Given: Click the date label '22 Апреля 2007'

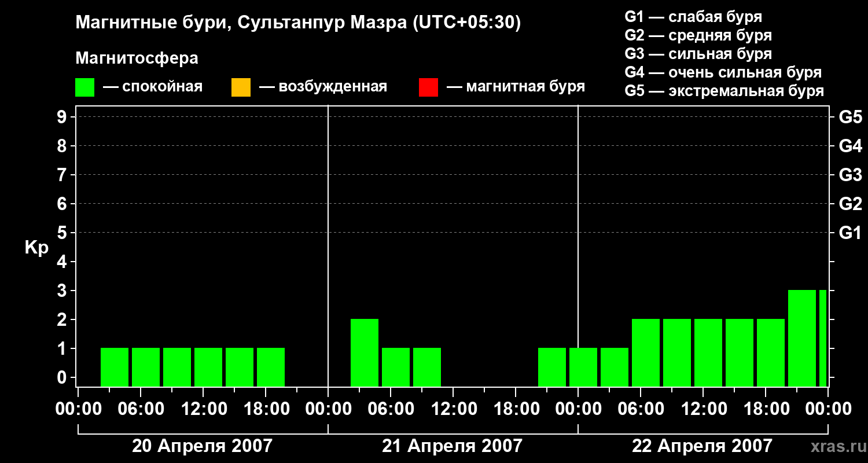Looking at the screenshot, I should click(702, 446).
